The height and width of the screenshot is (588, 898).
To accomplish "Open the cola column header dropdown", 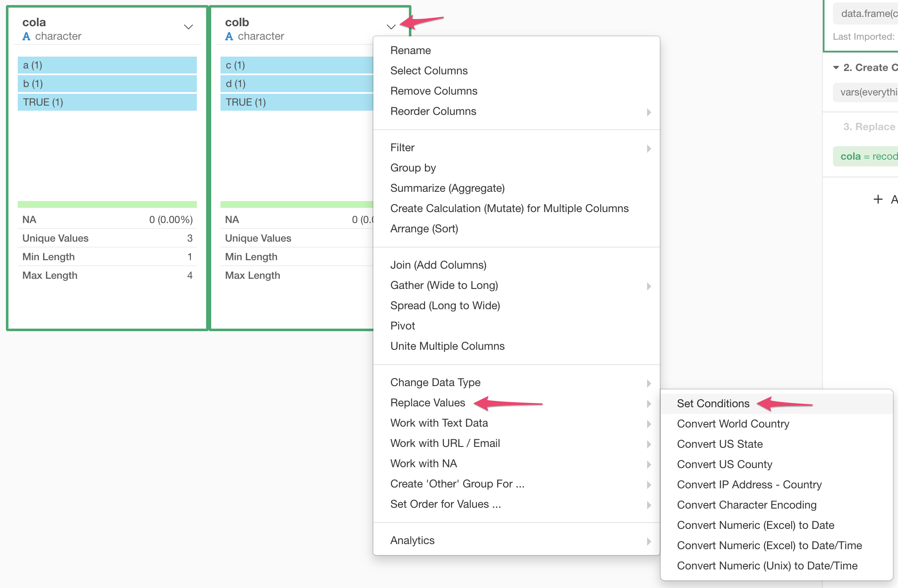I will (x=188, y=27).
